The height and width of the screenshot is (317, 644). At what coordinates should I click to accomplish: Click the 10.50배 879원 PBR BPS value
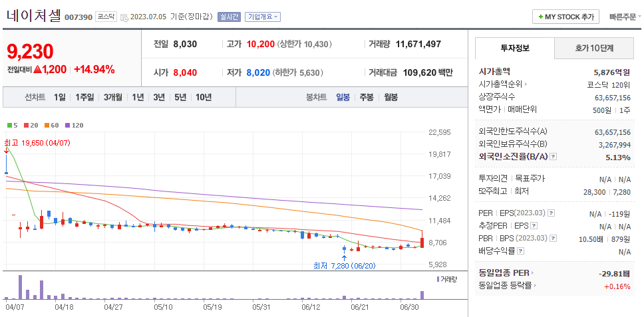[606, 239]
